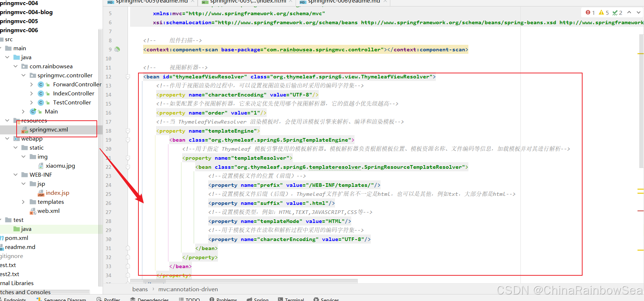Fold the SpringTemplateEngine bean at line 19
The width and height of the screenshot is (644, 301).
point(128,140)
